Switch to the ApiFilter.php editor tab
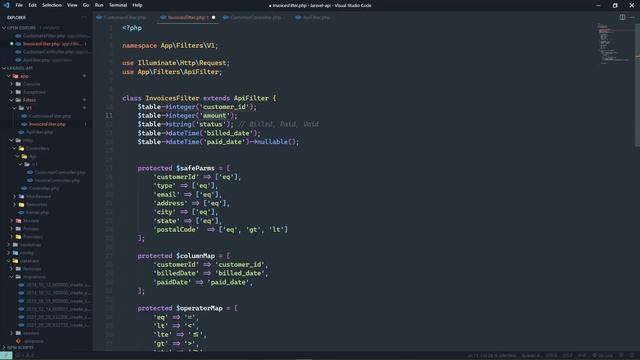The image size is (640, 360). (316, 18)
